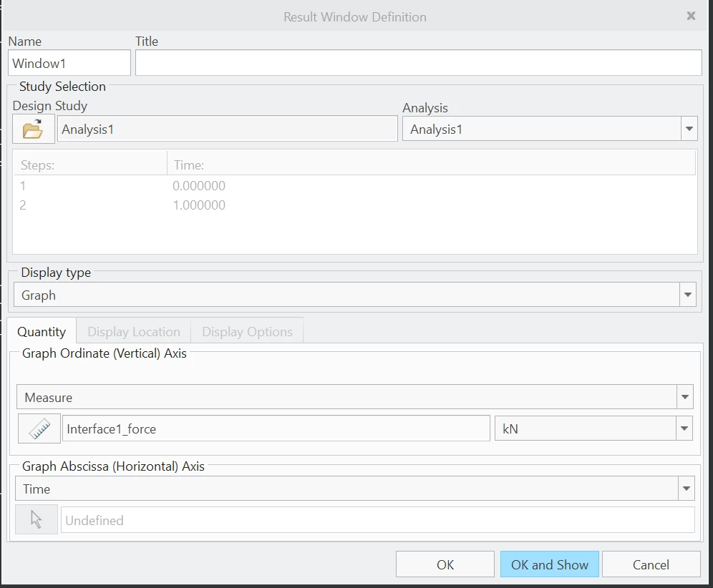Click the Cancel button

tap(651, 564)
